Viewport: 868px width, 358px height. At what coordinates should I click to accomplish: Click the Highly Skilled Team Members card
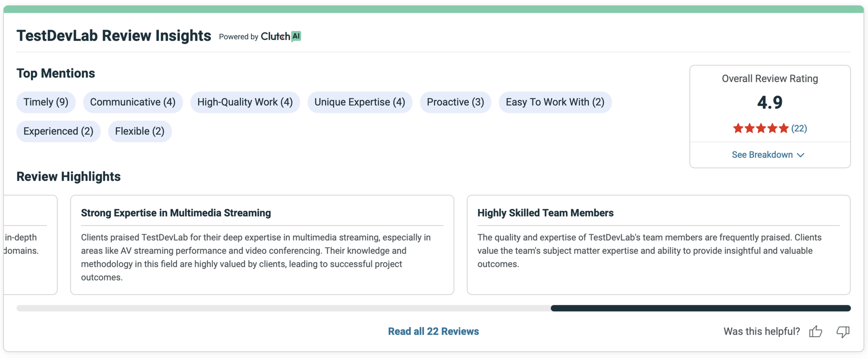[x=658, y=245]
